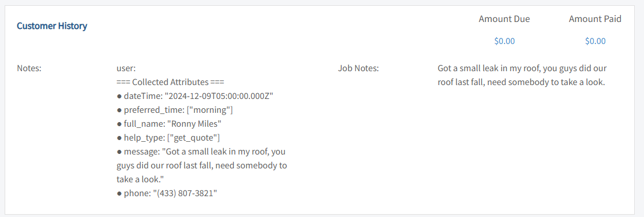Click the $0.00 Amount Due value
The height and width of the screenshot is (217, 644).
(505, 41)
